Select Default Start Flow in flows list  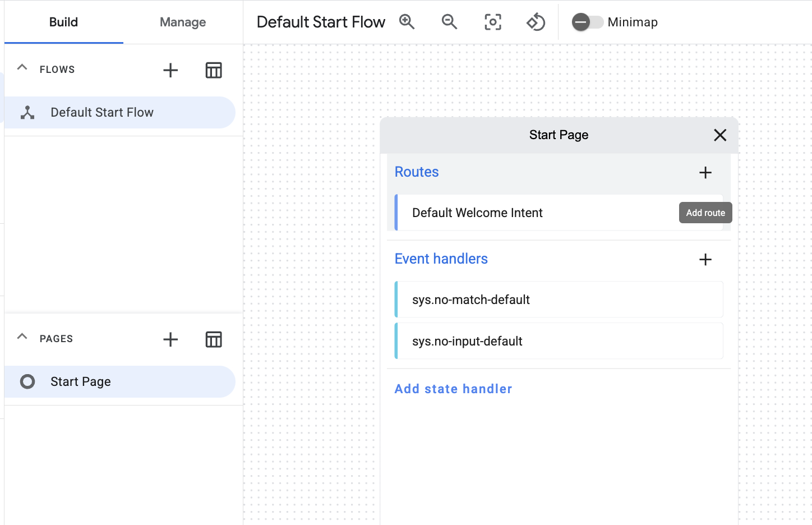(x=119, y=112)
